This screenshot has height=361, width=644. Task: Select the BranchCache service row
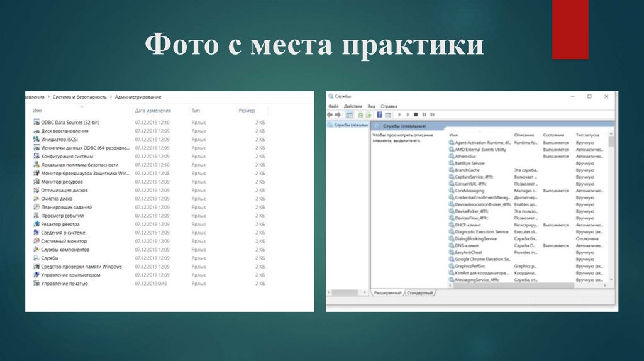[528, 170]
